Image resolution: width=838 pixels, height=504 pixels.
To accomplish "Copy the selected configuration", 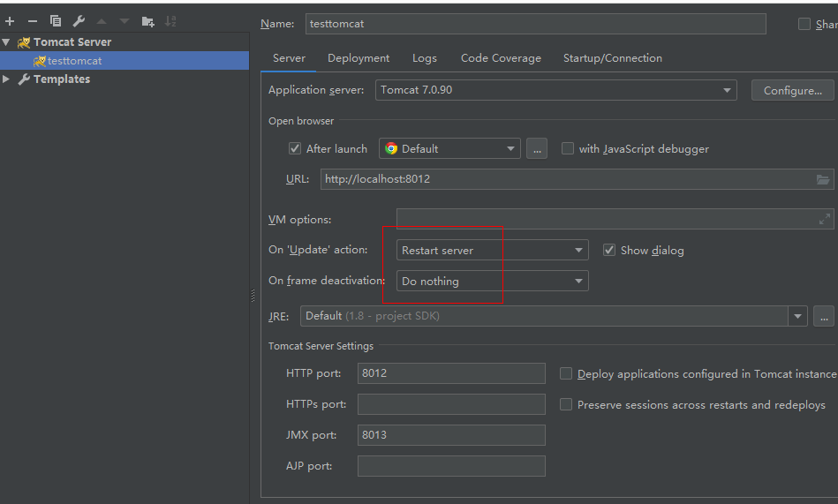I will 56,21.
